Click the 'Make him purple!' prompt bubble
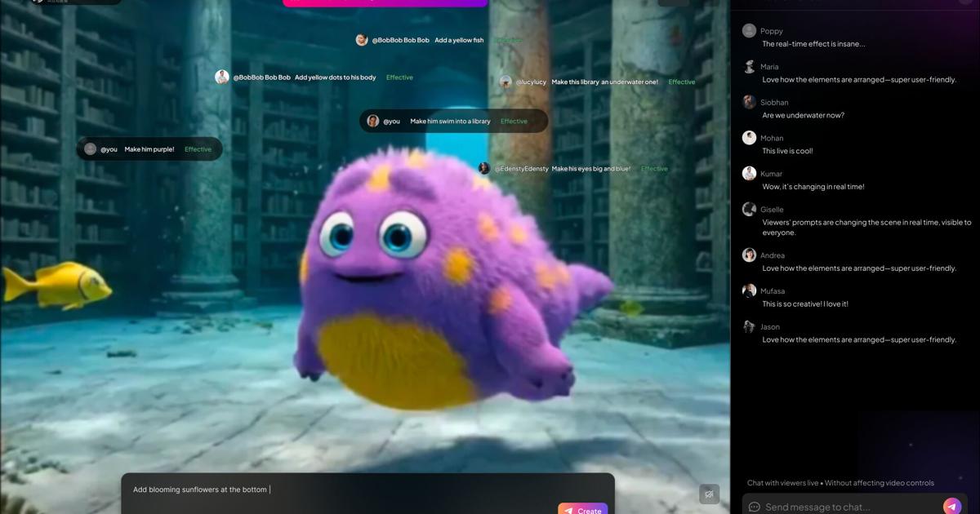Image resolution: width=980 pixels, height=514 pixels. coord(149,149)
